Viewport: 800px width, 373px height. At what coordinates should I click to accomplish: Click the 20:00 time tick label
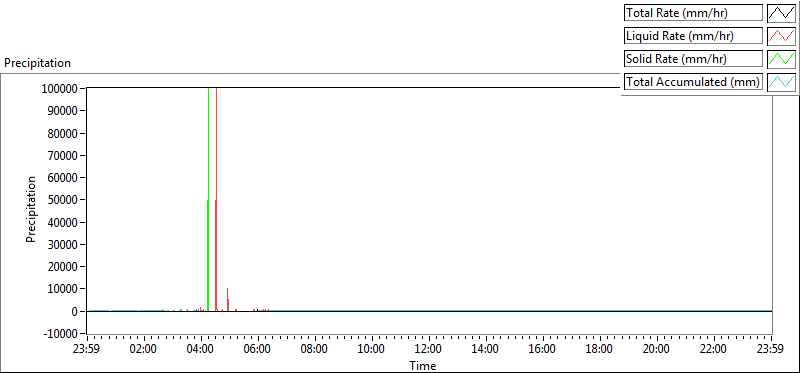(657, 350)
